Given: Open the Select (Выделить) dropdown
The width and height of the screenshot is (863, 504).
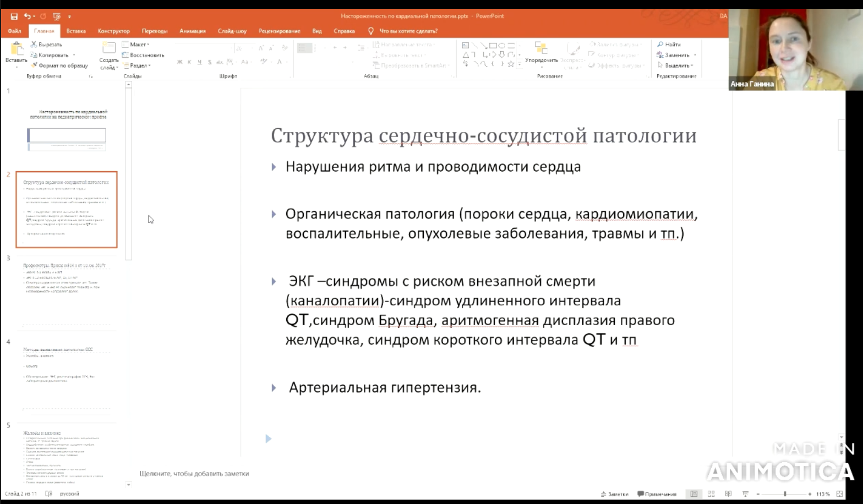Looking at the screenshot, I should [675, 65].
